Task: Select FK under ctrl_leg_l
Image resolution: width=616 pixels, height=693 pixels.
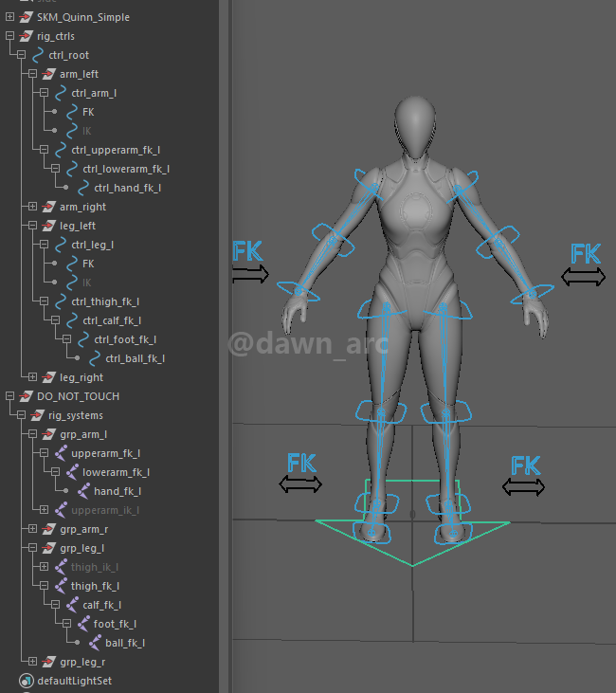Action: 88,264
